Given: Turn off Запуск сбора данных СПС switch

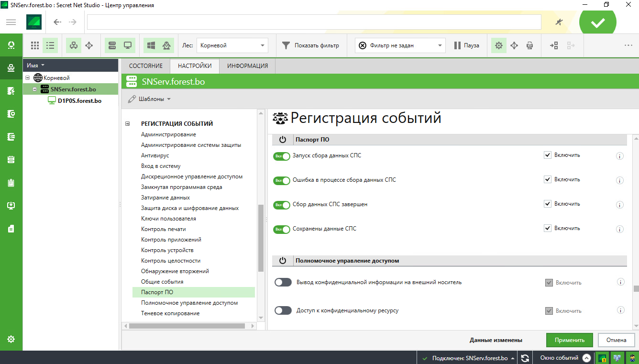Looking at the screenshot, I should 282,156.
